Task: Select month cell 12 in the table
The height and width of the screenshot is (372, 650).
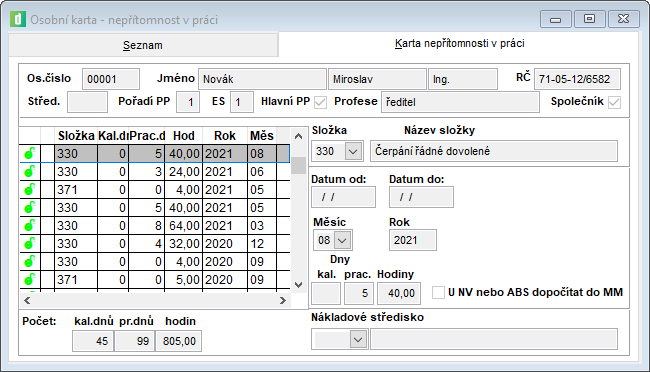Action: 262,243
